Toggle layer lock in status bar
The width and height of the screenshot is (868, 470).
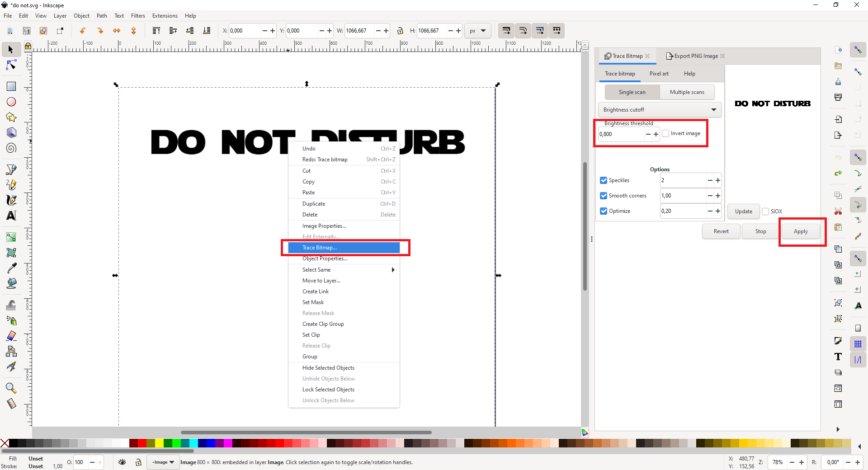tap(139, 462)
